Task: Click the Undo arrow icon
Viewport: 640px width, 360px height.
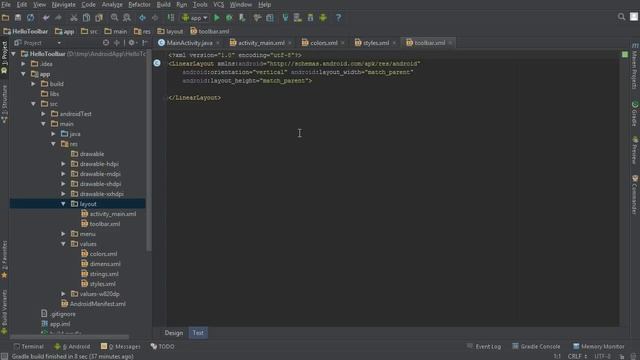Action: [x=46, y=18]
